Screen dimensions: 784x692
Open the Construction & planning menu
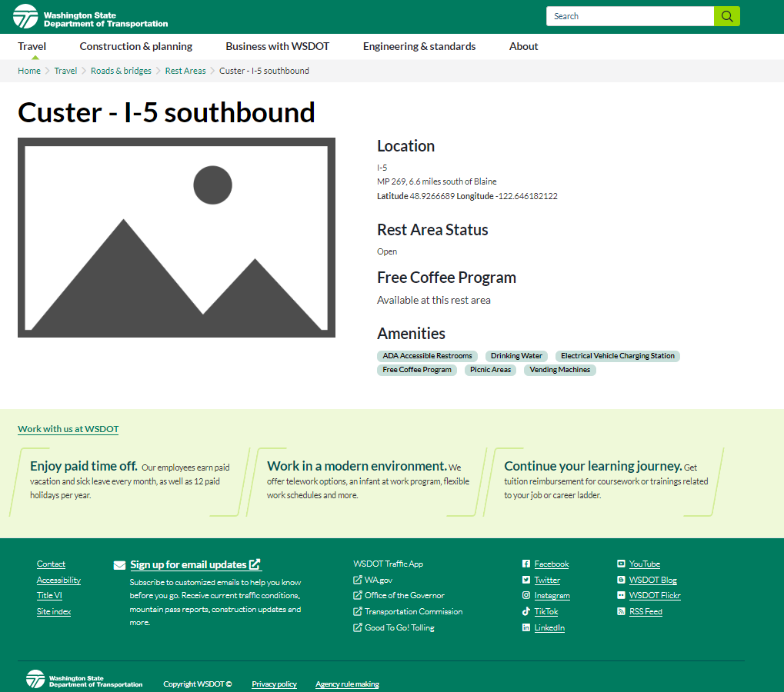136,46
